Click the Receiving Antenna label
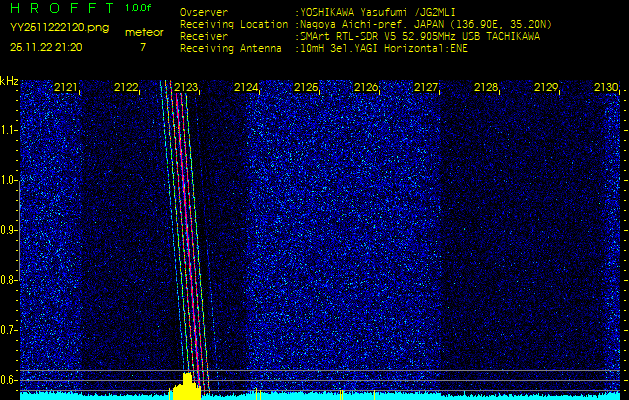Image resolution: width=629 pixels, height=400 pixels. click(x=231, y=49)
